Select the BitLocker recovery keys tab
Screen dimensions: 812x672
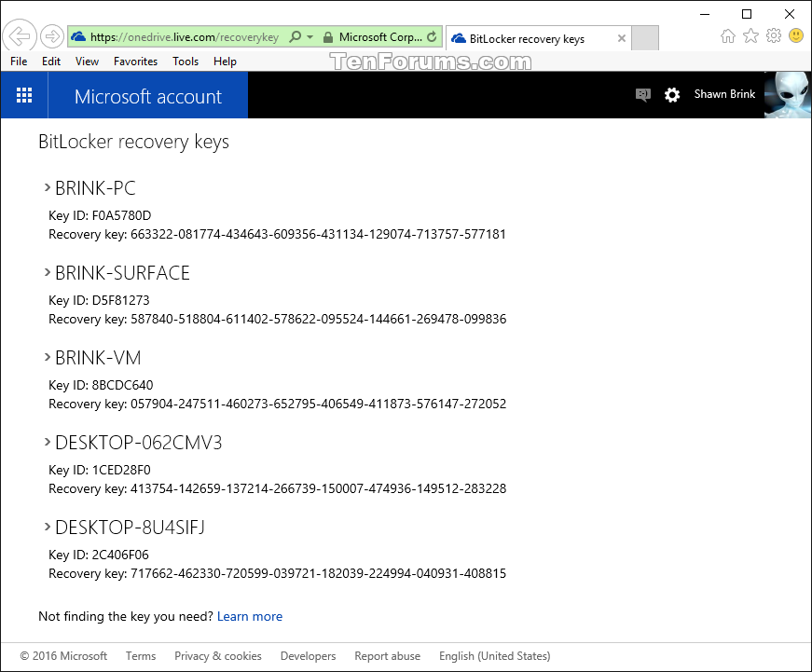(538, 38)
